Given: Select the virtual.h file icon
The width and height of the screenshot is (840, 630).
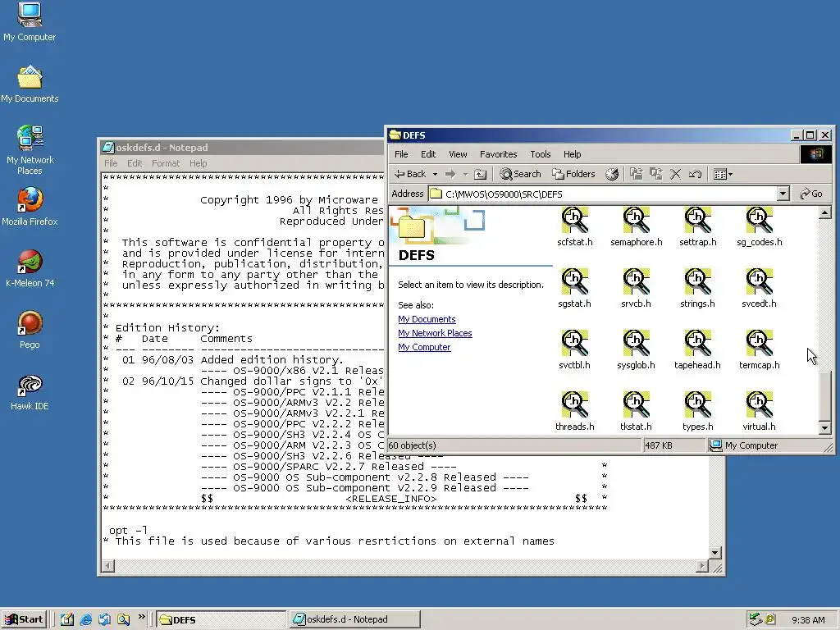Looking at the screenshot, I should pyautogui.click(x=759, y=405).
